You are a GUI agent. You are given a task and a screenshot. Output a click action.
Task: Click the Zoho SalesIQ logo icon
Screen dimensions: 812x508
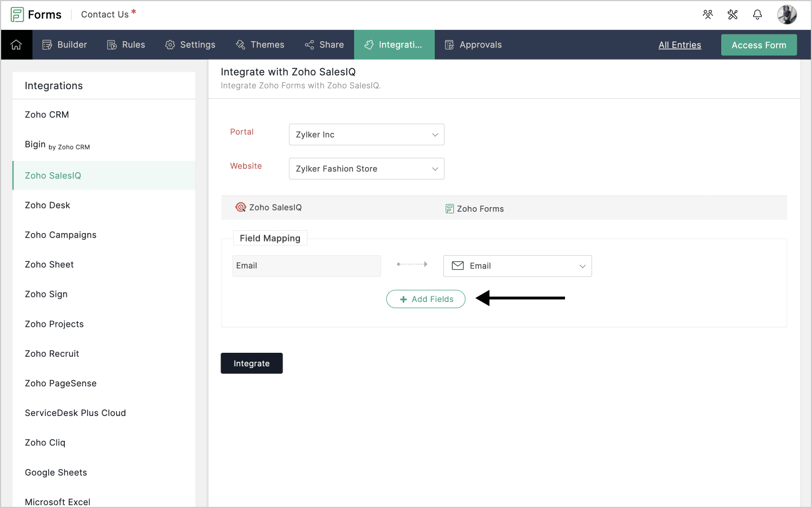coord(241,207)
